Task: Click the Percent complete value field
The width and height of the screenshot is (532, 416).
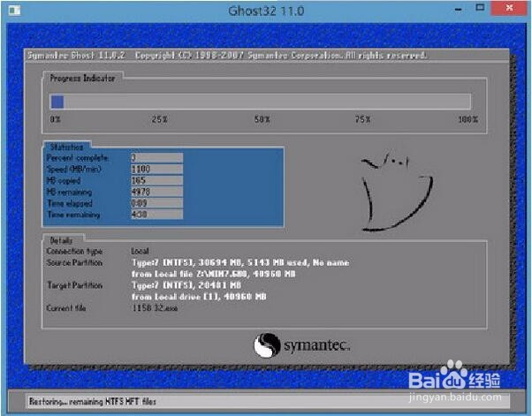Action: [156, 157]
